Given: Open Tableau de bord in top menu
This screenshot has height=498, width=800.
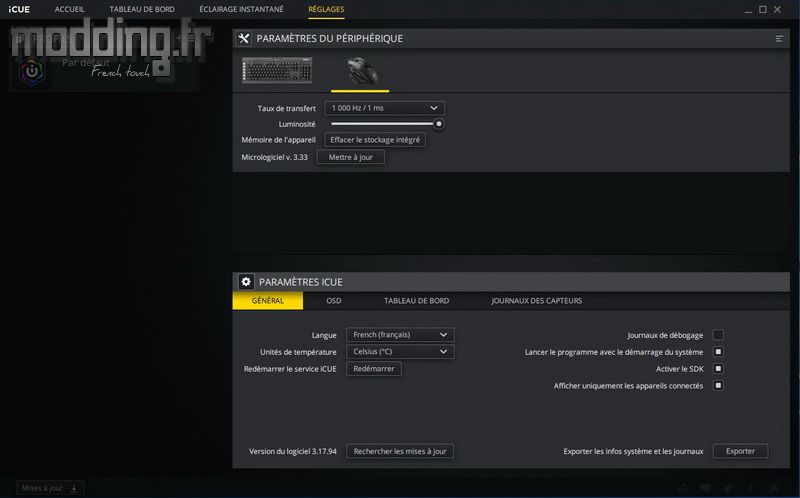Looking at the screenshot, I should [x=142, y=9].
